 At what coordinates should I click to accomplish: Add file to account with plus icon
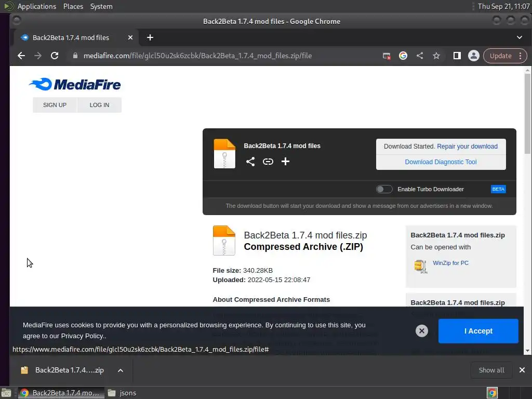[x=285, y=162]
